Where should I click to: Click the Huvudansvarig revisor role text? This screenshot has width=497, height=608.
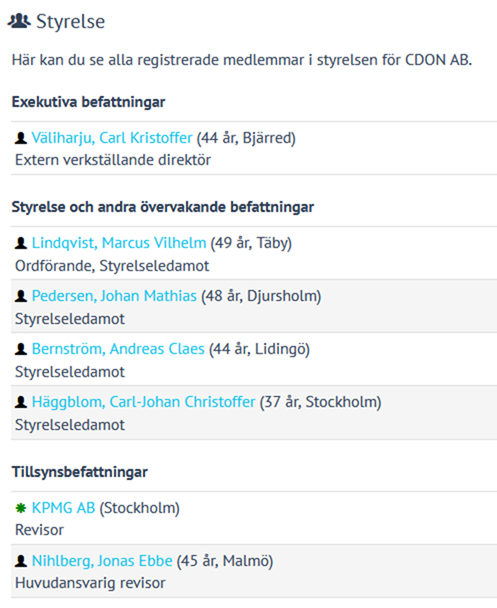click(90, 583)
